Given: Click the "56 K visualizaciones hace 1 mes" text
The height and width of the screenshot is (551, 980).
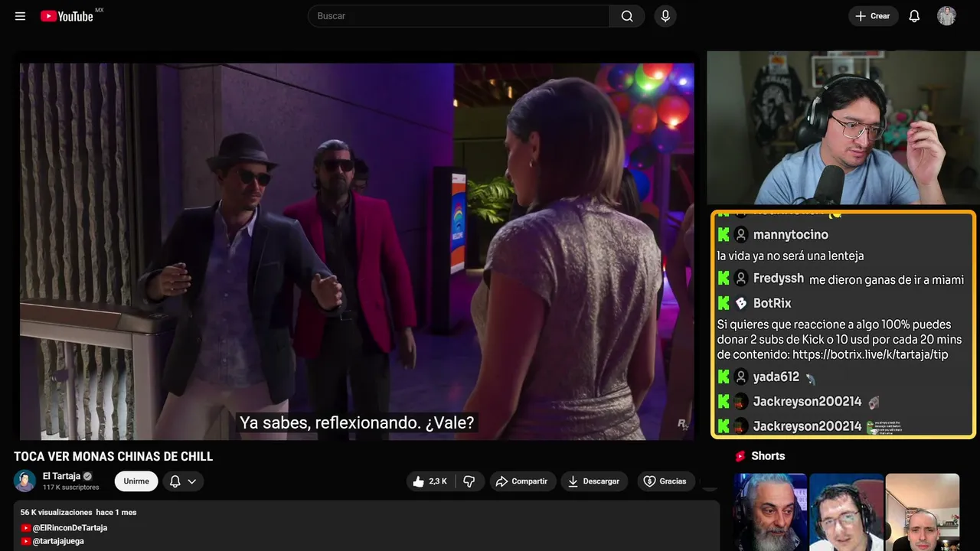Looking at the screenshot, I should (x=78, y=512).
